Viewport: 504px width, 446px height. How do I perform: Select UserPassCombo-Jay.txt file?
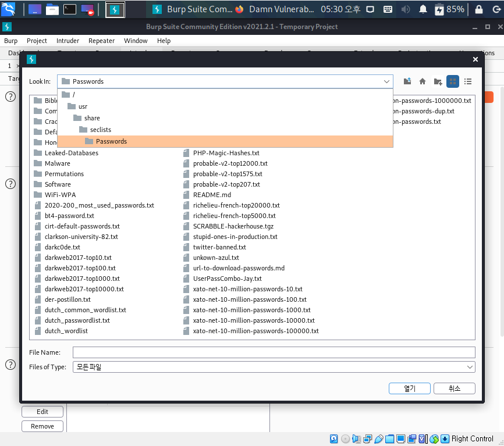pos(222,279)
